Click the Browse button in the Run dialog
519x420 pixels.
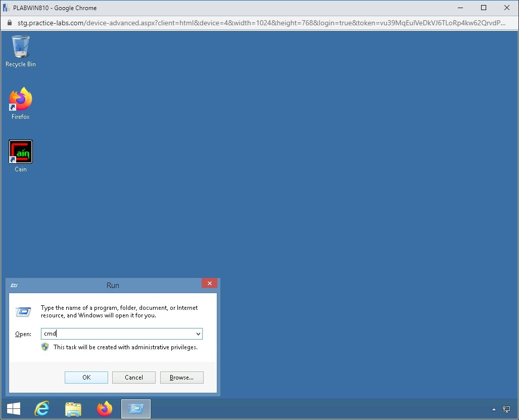tap(181, 377)
